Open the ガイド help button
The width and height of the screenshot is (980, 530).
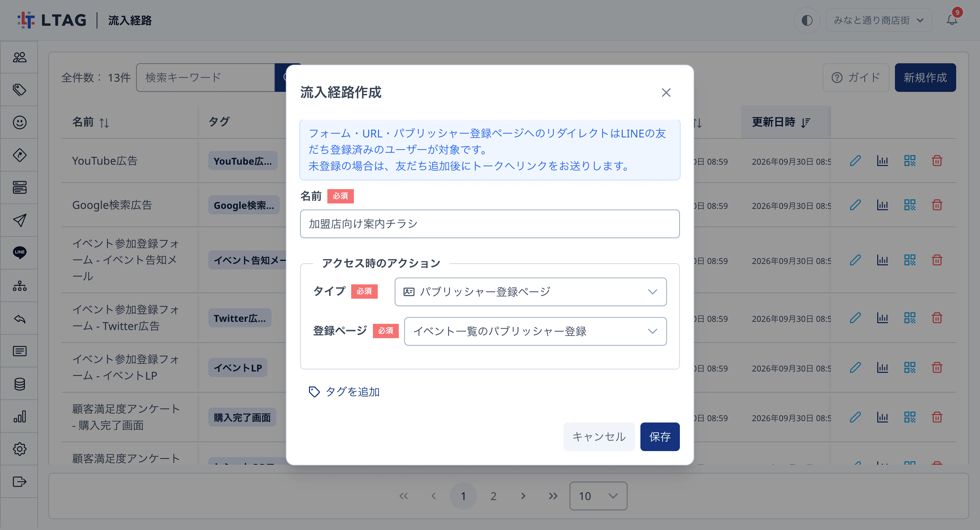[x=856, y=78]
